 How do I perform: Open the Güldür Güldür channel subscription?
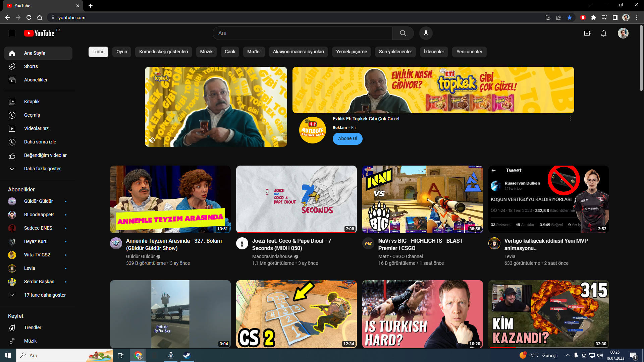click(x=38, y=201)
